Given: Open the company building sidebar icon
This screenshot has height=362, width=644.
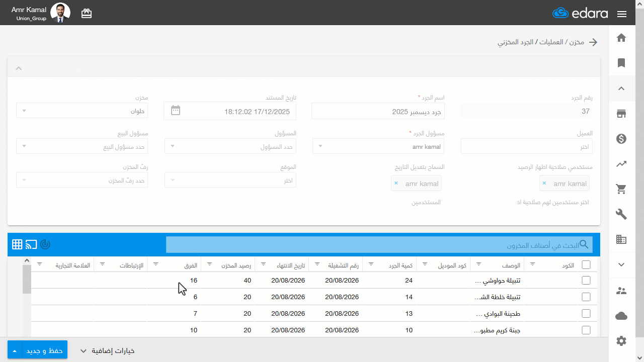Looking at the screenshot, I should pos(621,239).
